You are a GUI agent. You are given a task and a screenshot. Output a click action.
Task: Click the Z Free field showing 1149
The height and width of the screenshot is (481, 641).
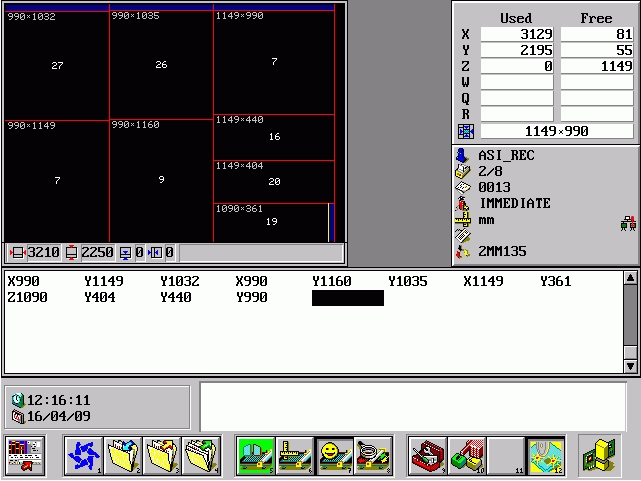point(596,67)
